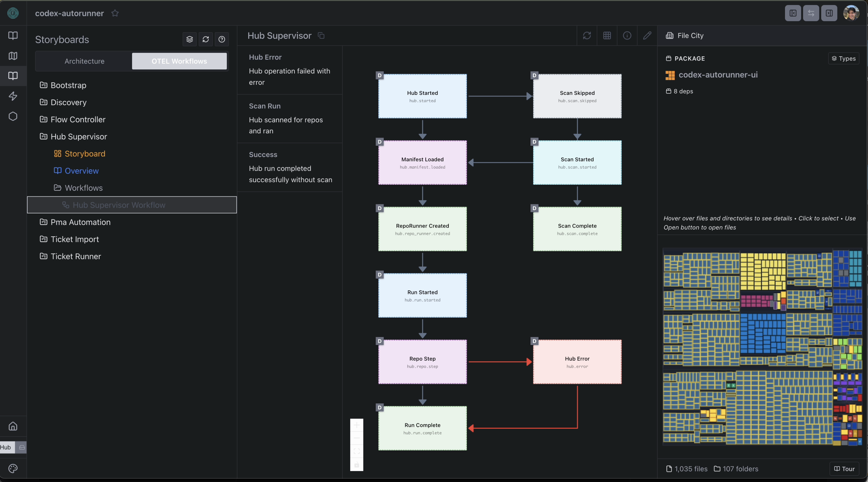This screenshot has height=482, width=868.
Task: Copy the Hub Supervisor title
Action: coord(321,35)
